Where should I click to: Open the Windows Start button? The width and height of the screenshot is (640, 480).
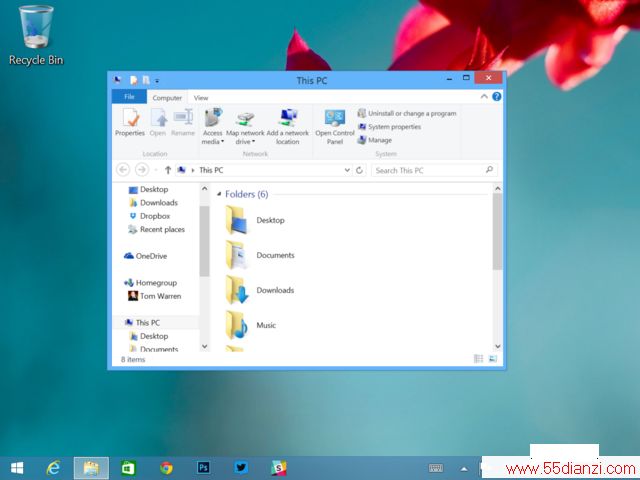pos(17,468)
